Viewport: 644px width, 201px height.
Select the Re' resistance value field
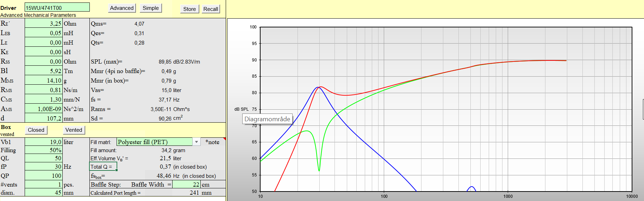point(44,24)
